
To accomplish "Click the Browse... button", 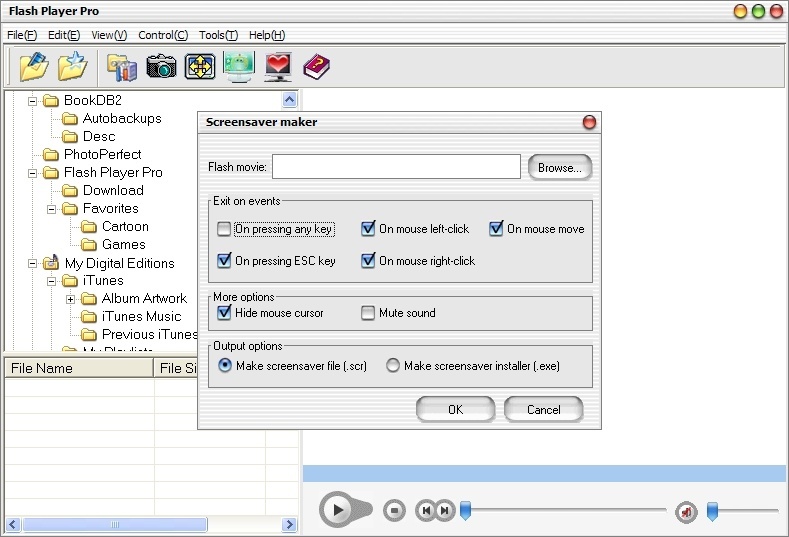I will click(560, 168).
